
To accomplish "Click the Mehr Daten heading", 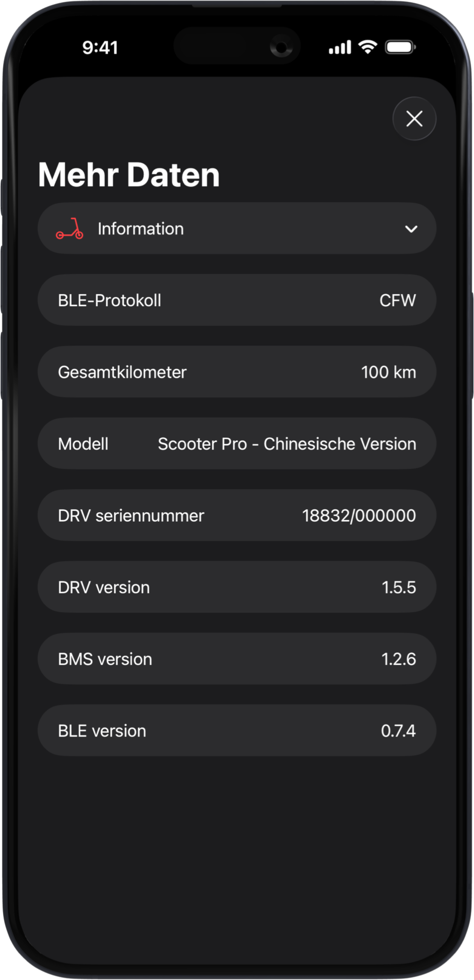I will [x=129, y=175].
